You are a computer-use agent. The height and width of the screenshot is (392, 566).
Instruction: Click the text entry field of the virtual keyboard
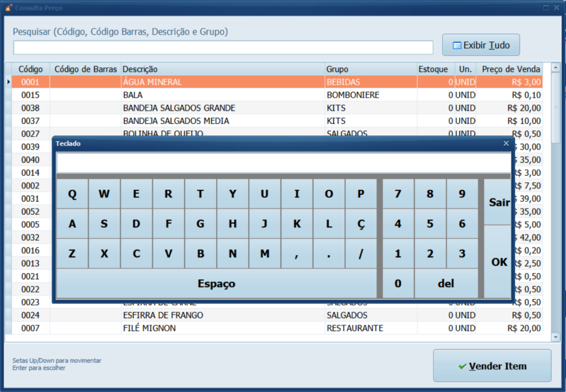(x=282, y=164)
